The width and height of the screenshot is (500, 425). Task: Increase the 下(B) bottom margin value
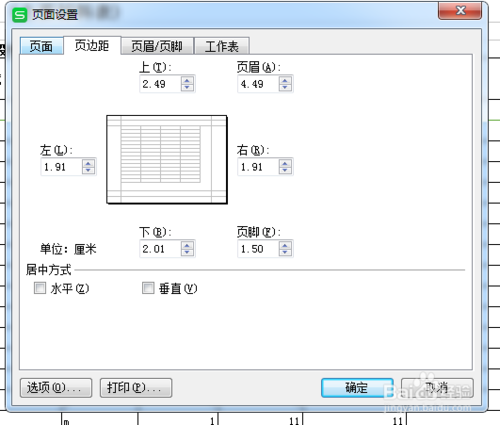click(187, 245)
